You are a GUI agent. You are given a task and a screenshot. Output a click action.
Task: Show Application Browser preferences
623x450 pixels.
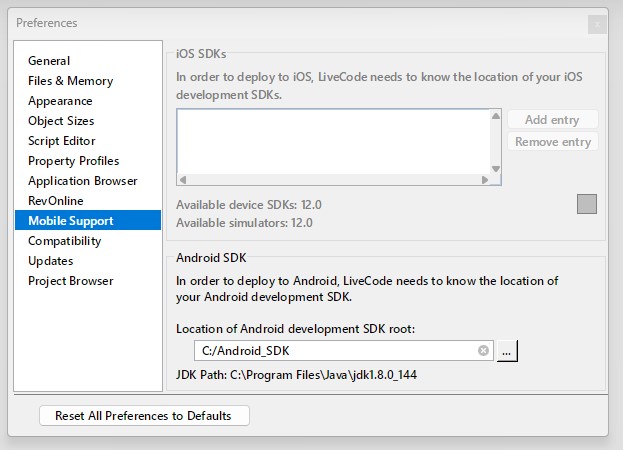(x=82, y=181)
